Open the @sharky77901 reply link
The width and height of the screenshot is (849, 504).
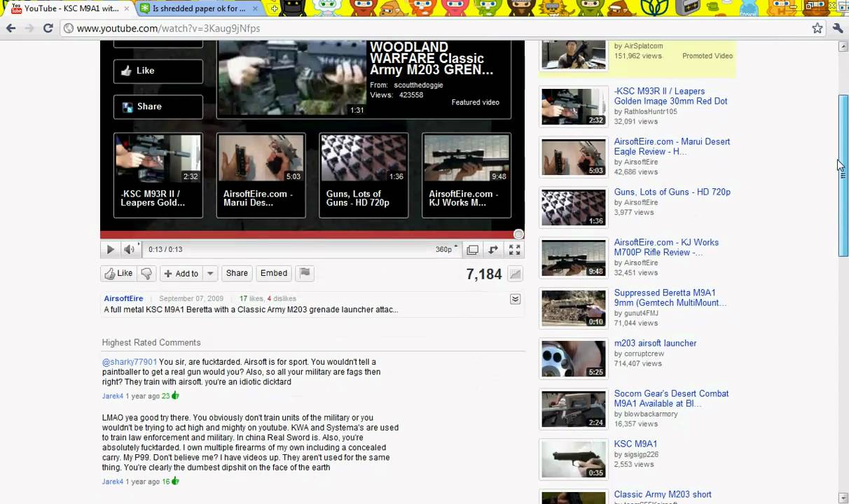coord(130,362)
